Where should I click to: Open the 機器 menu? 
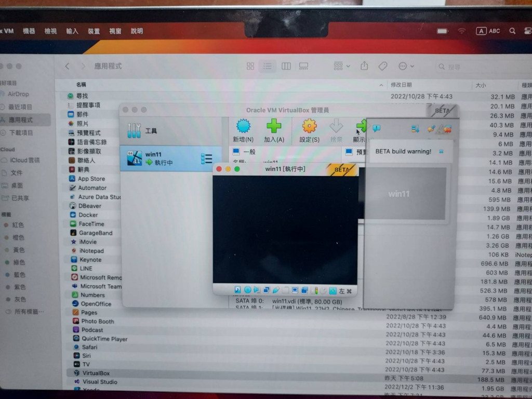tap(29, 31)
